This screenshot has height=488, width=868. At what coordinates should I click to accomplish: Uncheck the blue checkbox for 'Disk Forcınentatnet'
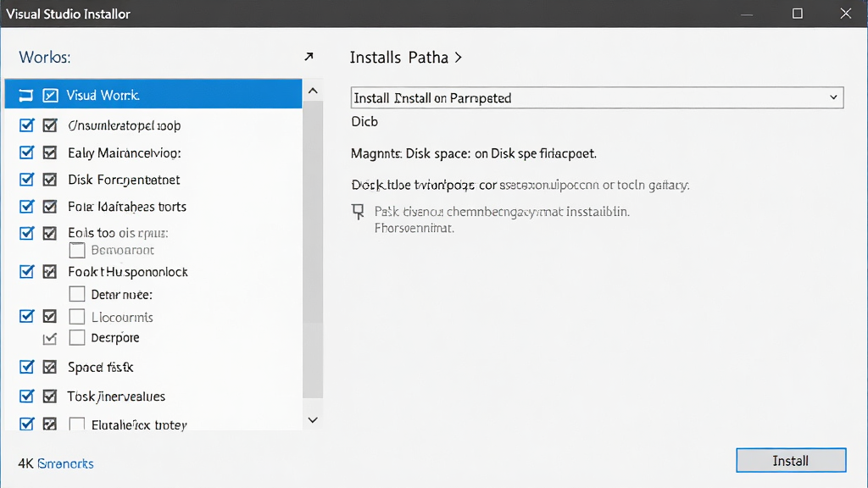(x=26, y=180)
